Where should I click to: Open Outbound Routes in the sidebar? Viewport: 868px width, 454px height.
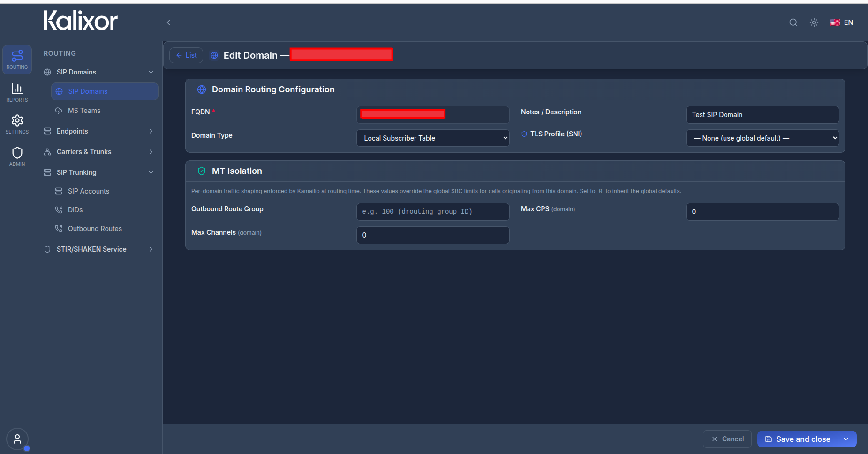point(95,229)
